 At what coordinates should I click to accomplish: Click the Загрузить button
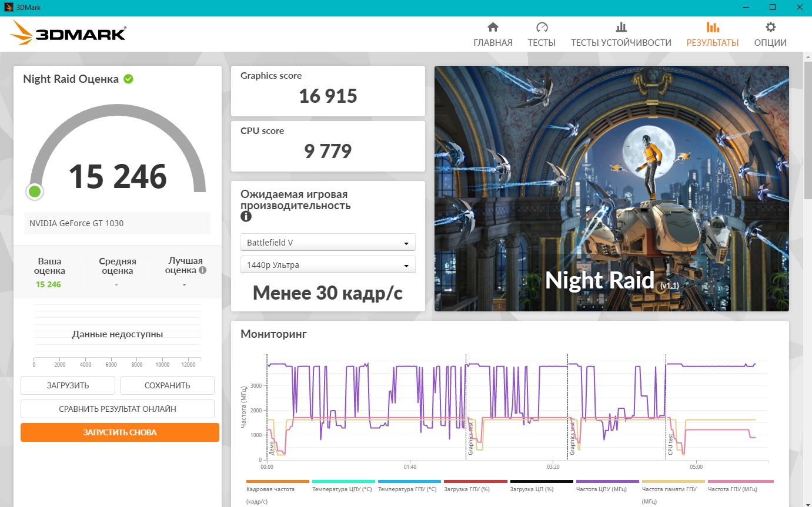(68, 385)
